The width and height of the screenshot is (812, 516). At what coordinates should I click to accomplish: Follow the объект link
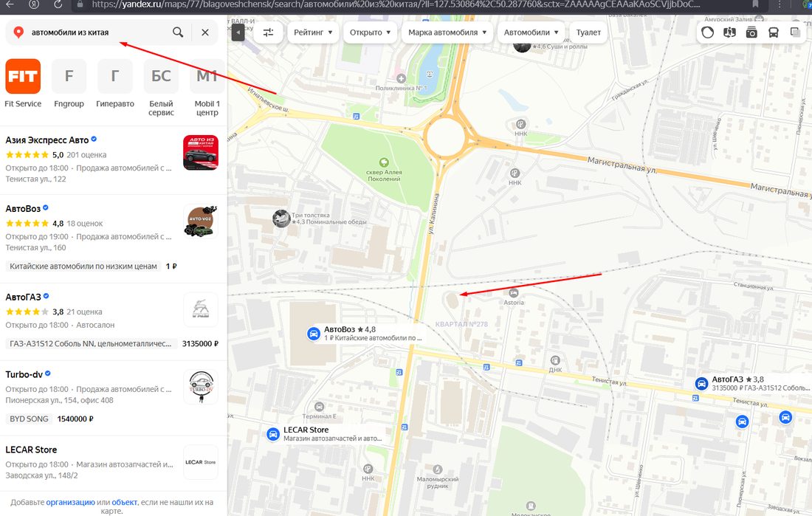pos(124,502)
